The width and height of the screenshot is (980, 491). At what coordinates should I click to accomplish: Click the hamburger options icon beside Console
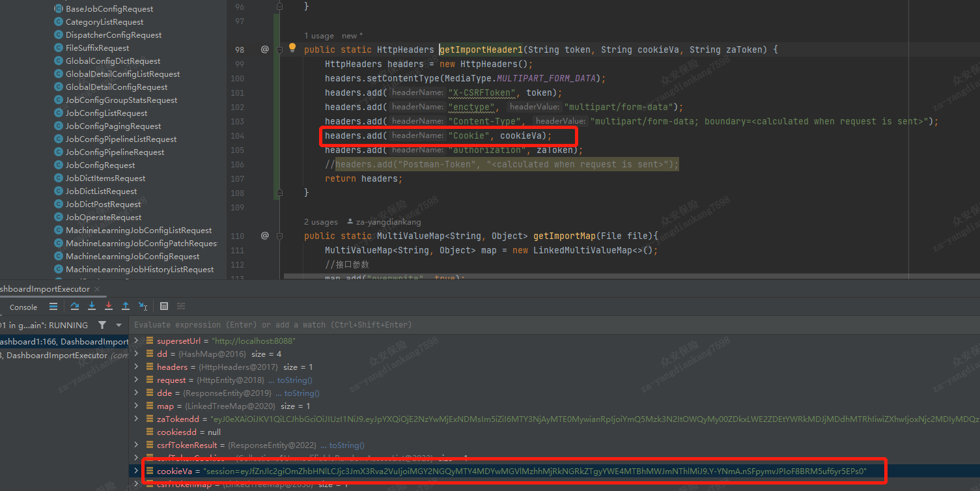pos(53,307)
